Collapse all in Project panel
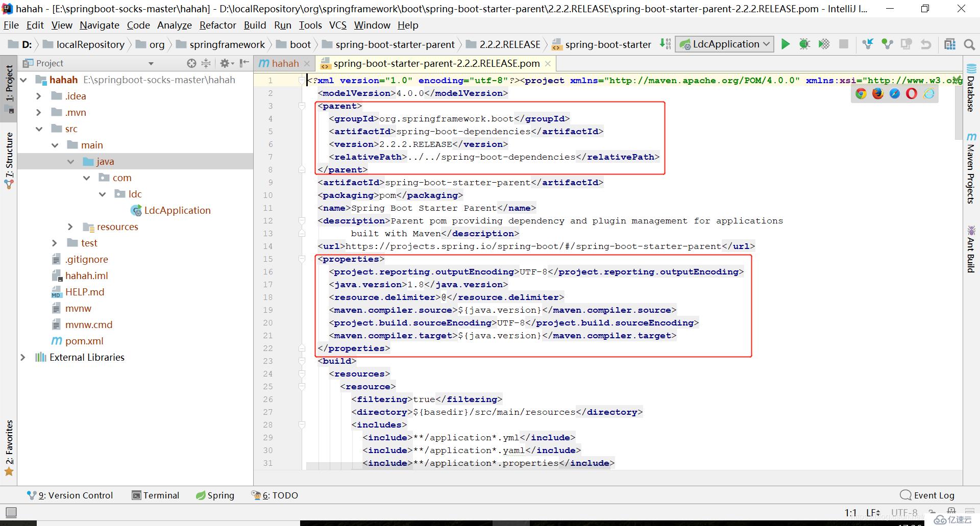The height and width of the screenshot is (526, 980). [206, 63]
